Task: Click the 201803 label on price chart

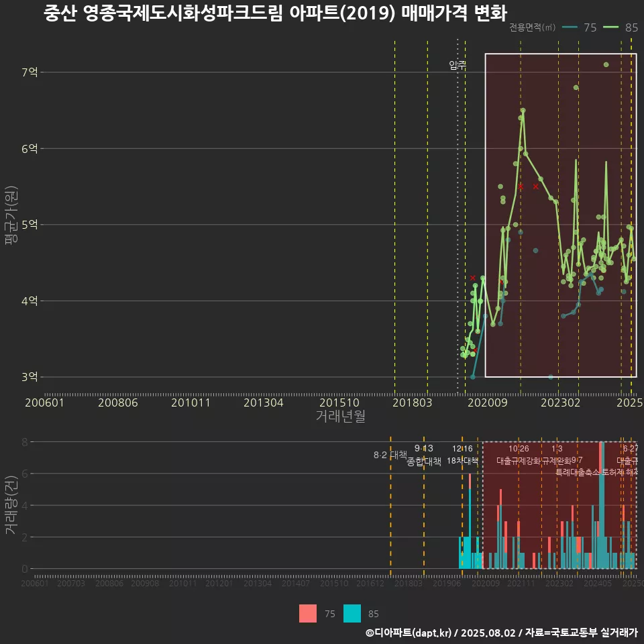Action: click(412, 402)
